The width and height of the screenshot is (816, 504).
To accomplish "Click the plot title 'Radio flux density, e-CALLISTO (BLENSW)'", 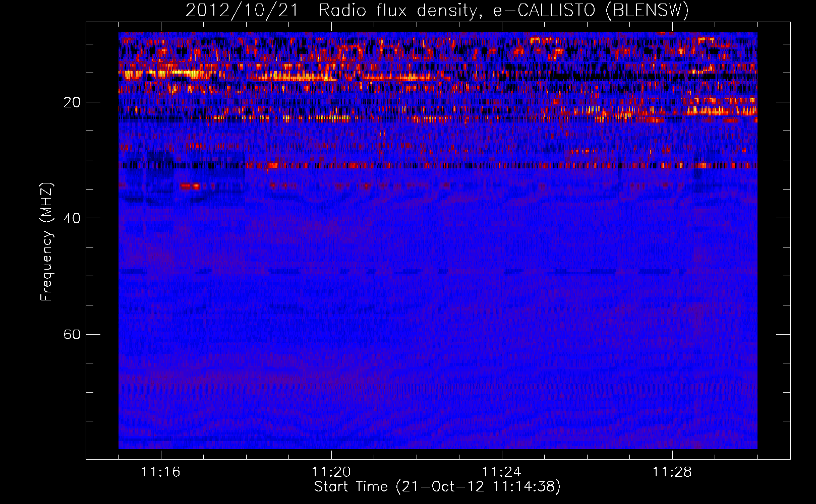I will click(x=504, y=10).
